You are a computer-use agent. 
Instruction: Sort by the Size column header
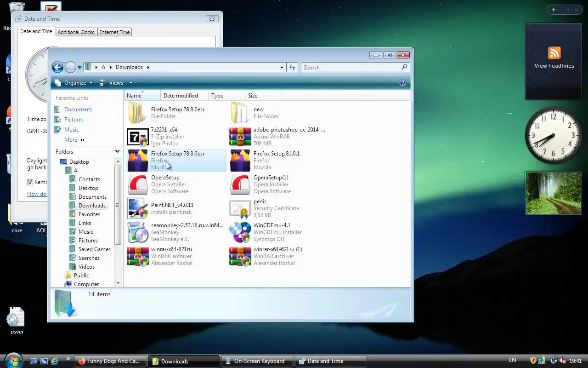pos(263,96)
